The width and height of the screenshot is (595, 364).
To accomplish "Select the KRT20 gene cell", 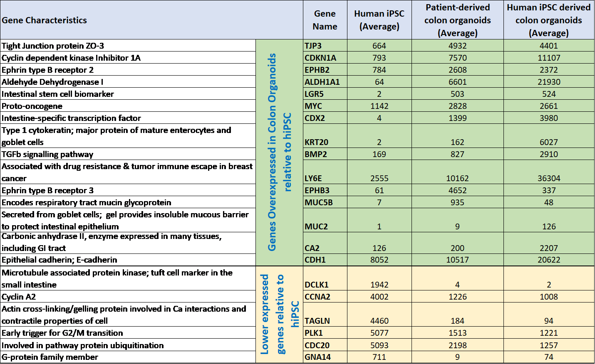I will 325,142.
